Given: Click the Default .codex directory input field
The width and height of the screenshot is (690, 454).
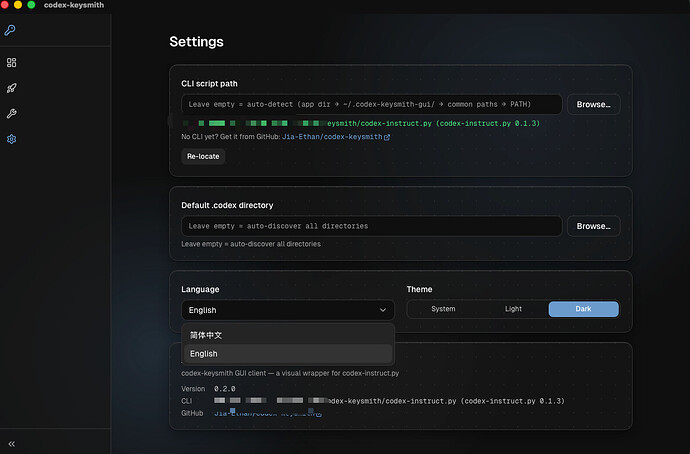Looking at the screenshot, I should coord(371,226).
